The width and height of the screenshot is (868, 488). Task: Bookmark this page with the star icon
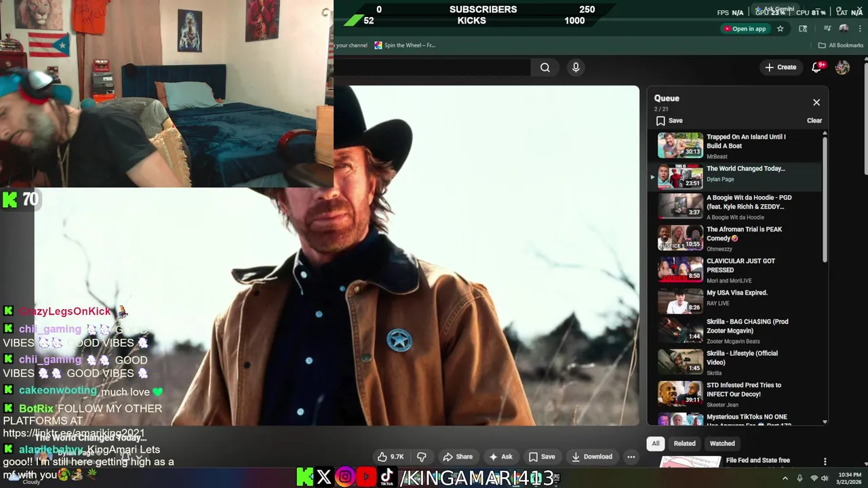coord(780,28)
